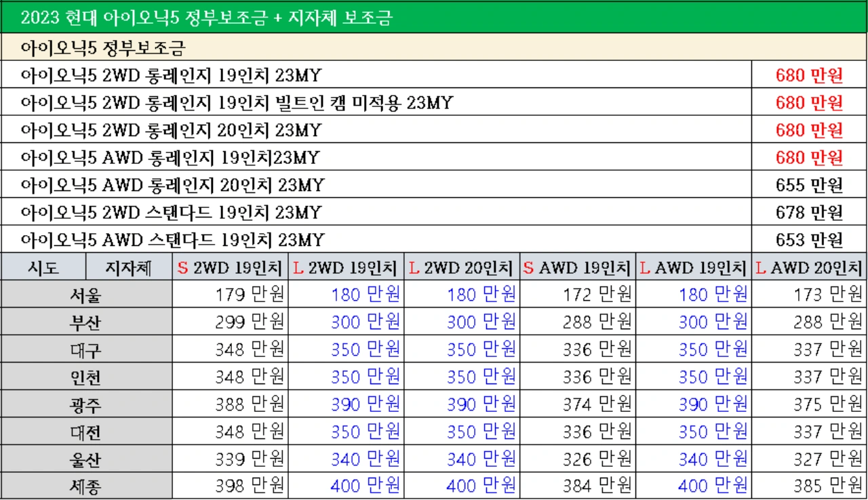Click 172 만원 in the 서울 row
The width and height of the screenshot is (868, 500).
[x=597, y=295]
